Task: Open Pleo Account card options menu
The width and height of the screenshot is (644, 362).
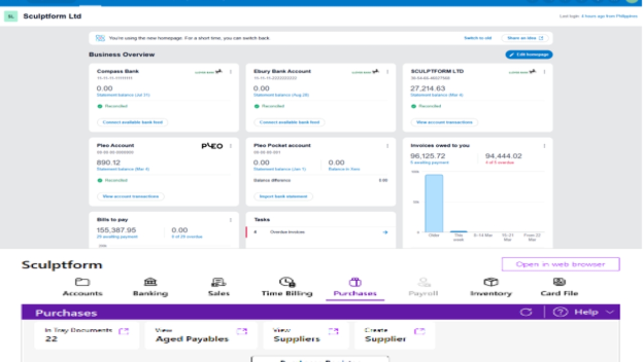Action: click(x=231, y=146)
